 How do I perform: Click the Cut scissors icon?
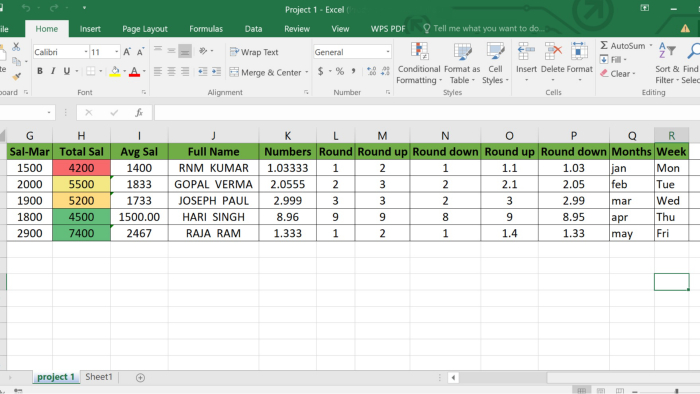16,46
